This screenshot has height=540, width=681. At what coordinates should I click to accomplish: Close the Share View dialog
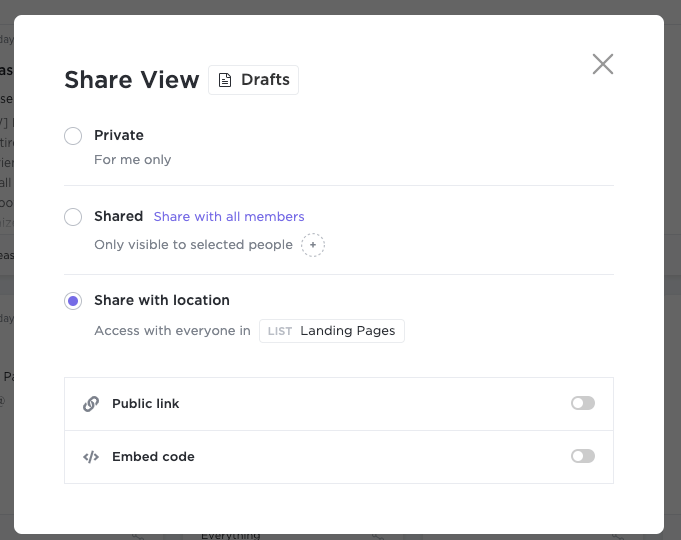[x=602, y=64]
